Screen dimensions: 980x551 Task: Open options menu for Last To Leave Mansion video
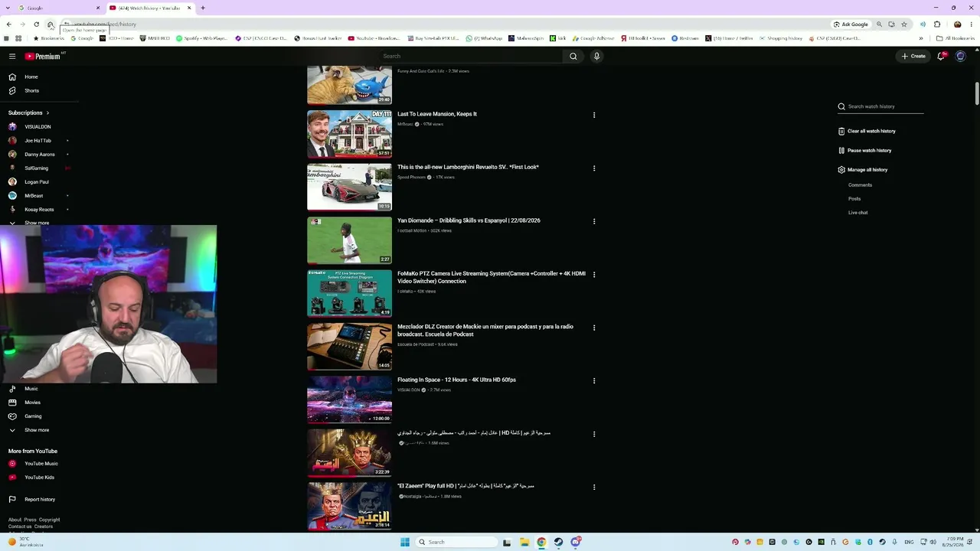pos(594,115)
